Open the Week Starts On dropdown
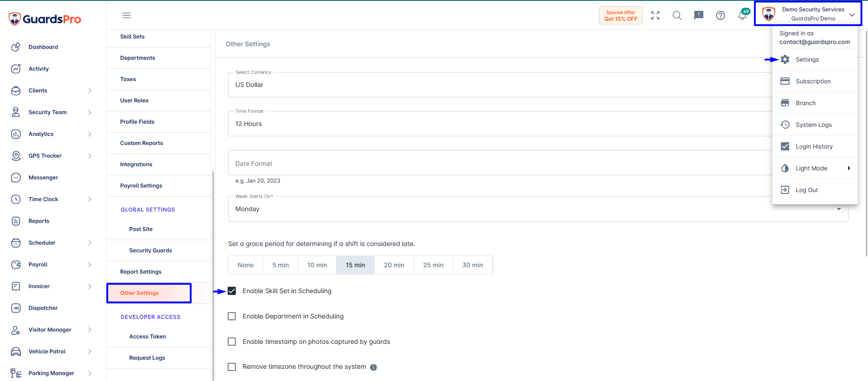The image size is (868, 381). (x=538, y=209)
